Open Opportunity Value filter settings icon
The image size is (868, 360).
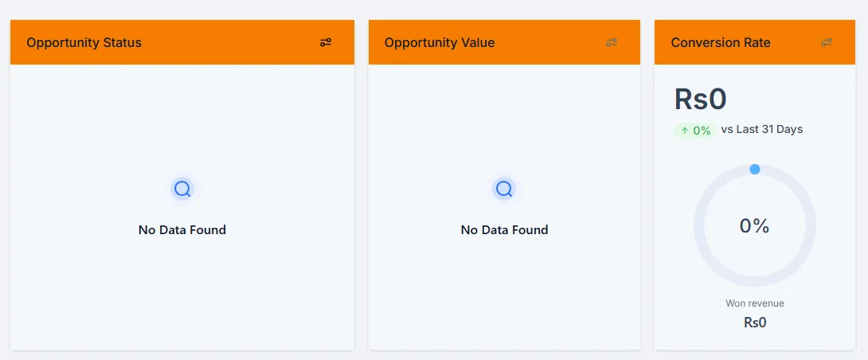point(611,42)
